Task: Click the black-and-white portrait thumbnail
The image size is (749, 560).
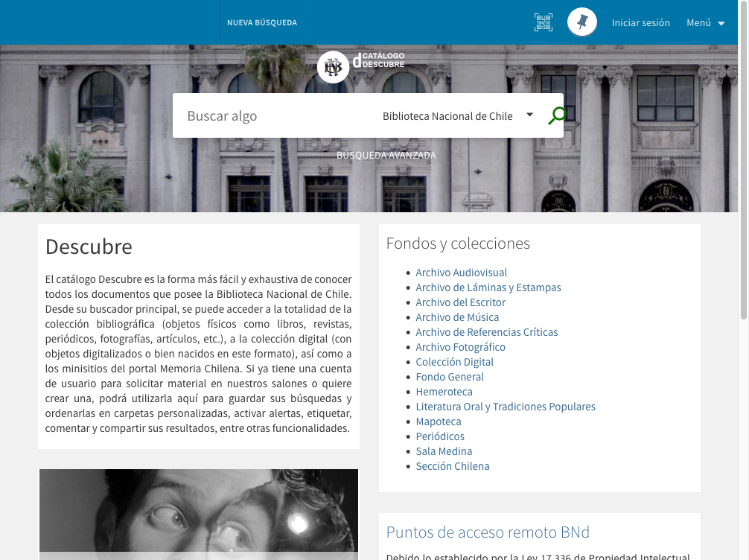Action: (199, 514)
